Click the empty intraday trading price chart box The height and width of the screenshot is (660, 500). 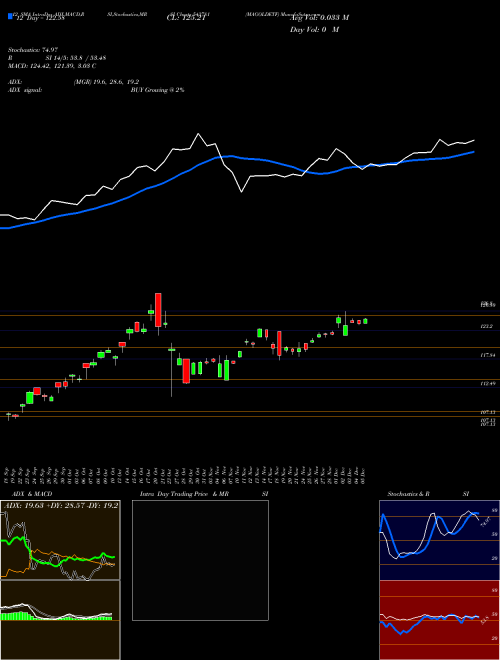coord(200,560)
